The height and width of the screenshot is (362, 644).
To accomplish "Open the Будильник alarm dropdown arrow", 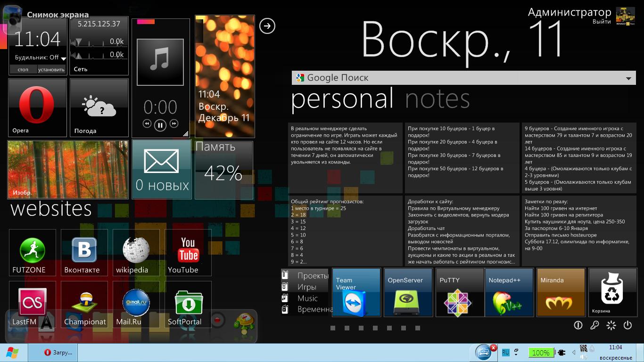I will pos(64,58).
